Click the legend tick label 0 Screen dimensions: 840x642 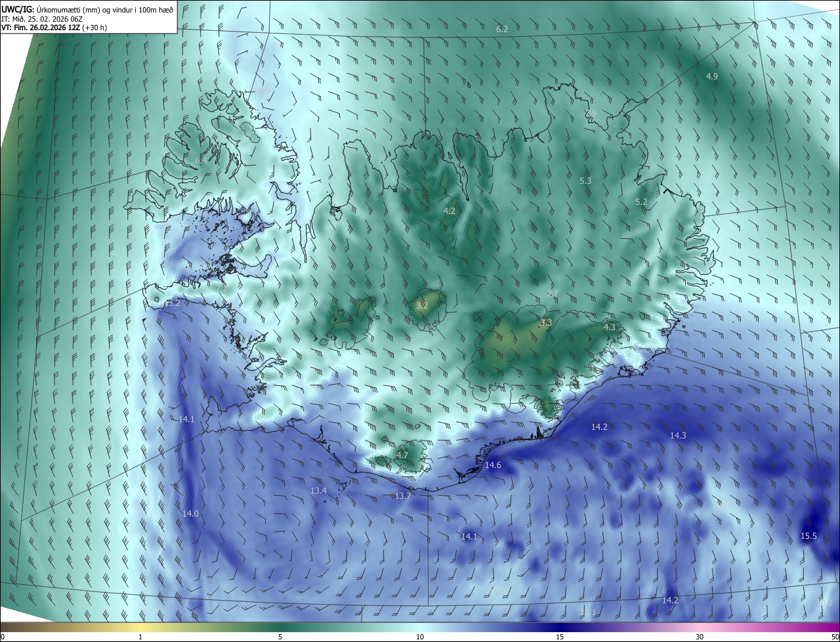[x=2, y=637]
